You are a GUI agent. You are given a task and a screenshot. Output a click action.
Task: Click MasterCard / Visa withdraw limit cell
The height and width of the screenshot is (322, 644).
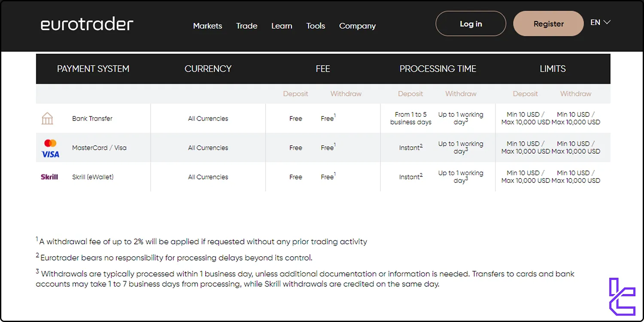coord(576,148)
